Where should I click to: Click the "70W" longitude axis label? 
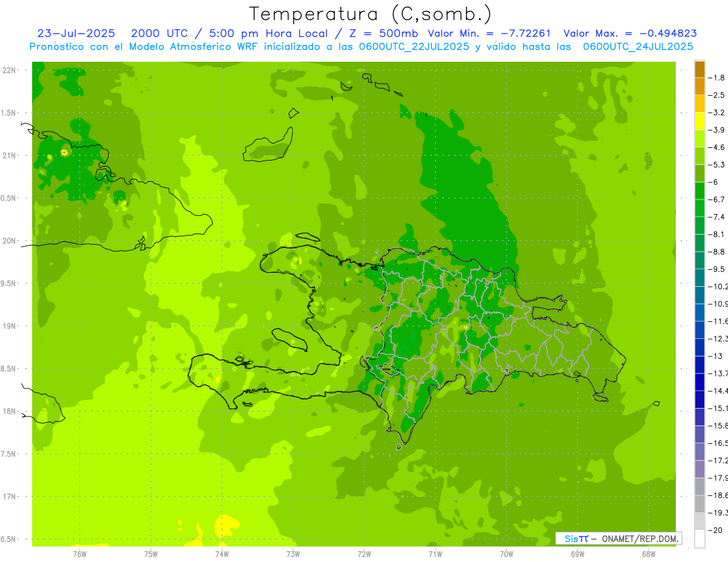tap(507, 554)
